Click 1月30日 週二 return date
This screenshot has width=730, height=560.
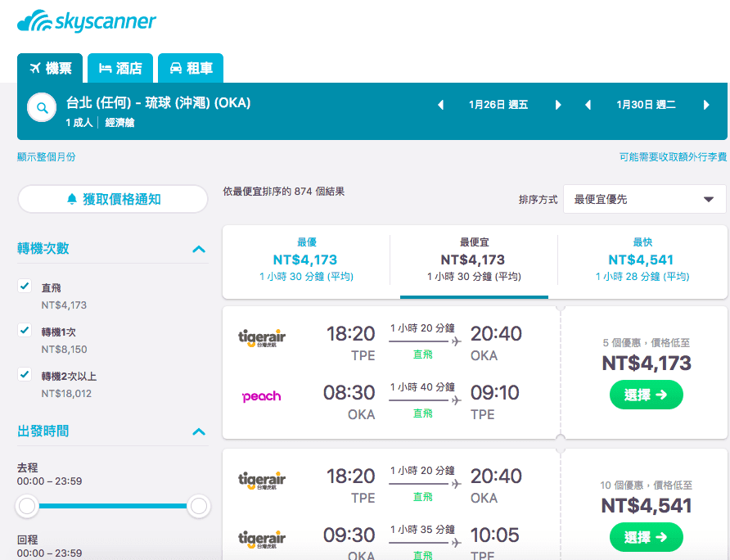click(x=646, y=105)
